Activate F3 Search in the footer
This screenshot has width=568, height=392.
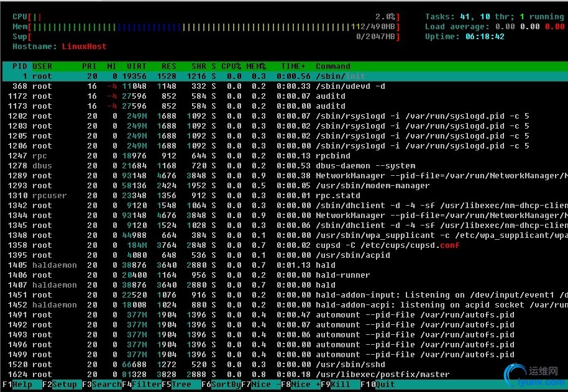pos(101,385)
